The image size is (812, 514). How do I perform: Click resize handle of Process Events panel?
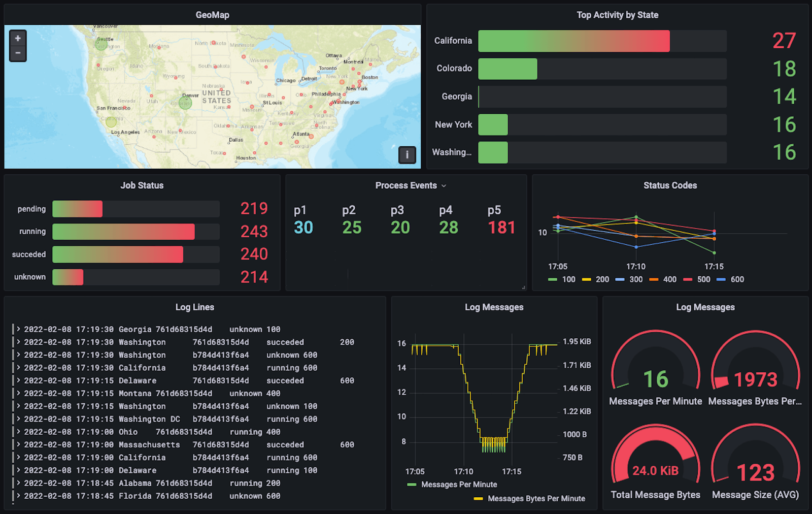523,287
